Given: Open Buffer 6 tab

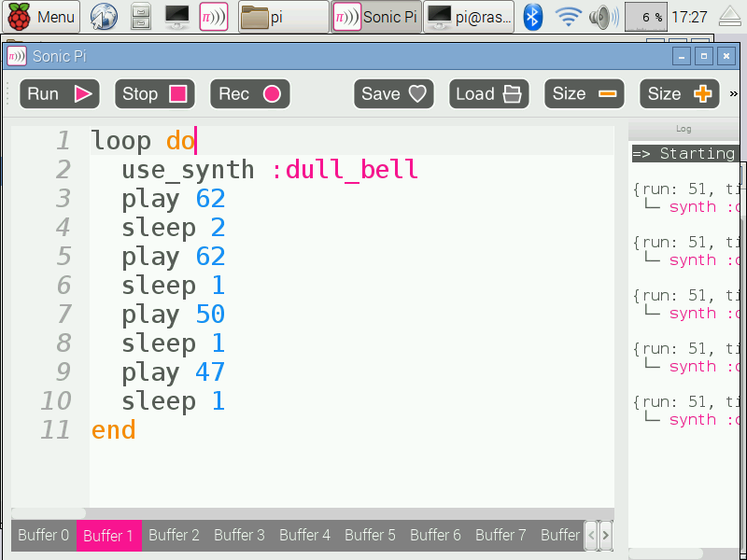Looking at the screenshot, I should [435, 535].
